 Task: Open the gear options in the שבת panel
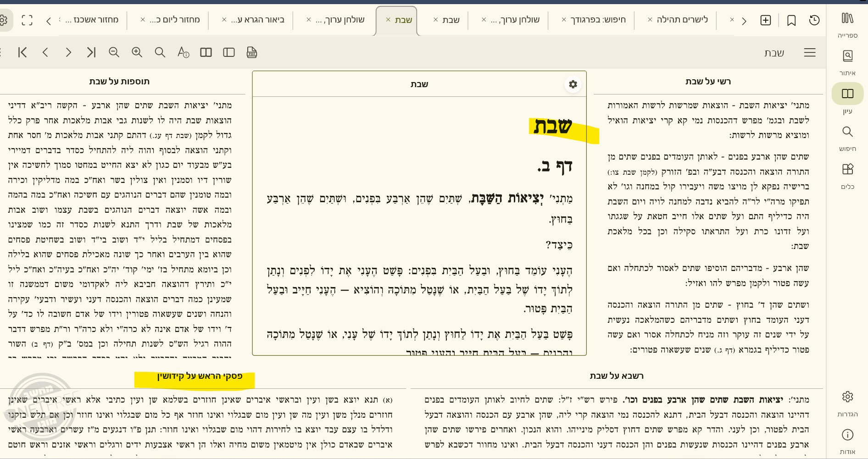click(573, 84)
